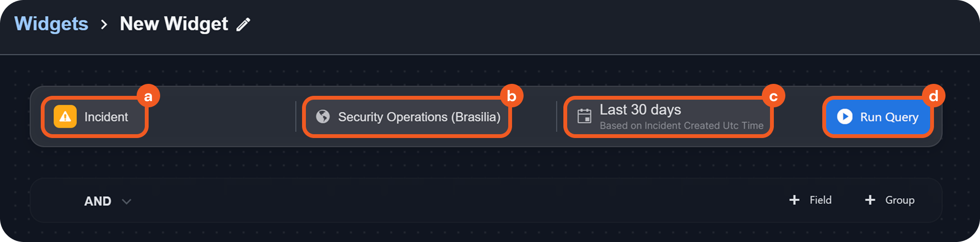Open the Last 30 days time range

pyautogui.click(x=640, y=110)
